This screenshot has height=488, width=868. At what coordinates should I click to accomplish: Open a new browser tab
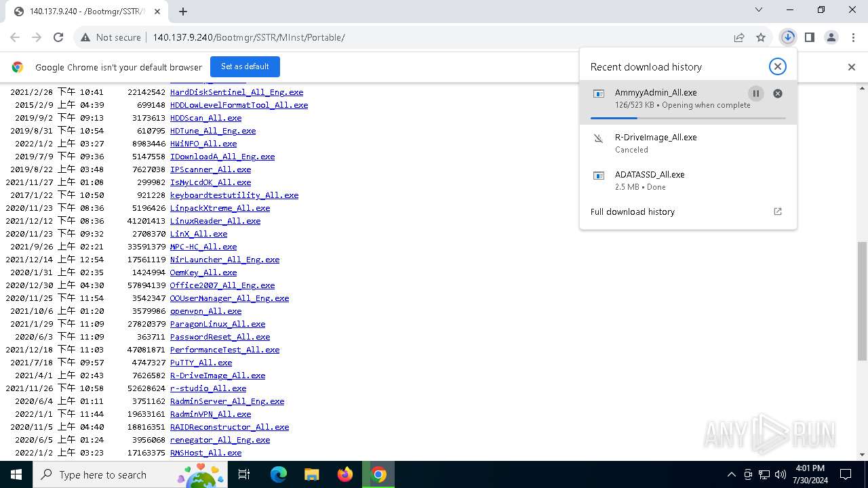(183, 11)
